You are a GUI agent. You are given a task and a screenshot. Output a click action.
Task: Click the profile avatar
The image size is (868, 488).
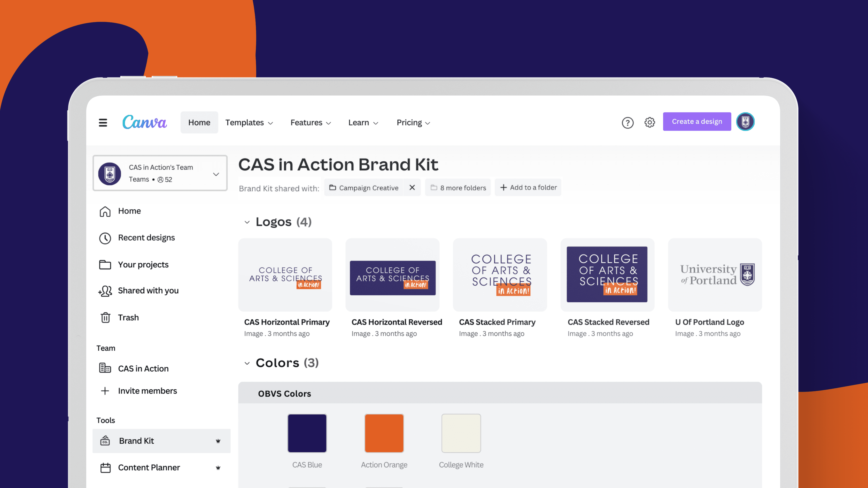point(745,122)
